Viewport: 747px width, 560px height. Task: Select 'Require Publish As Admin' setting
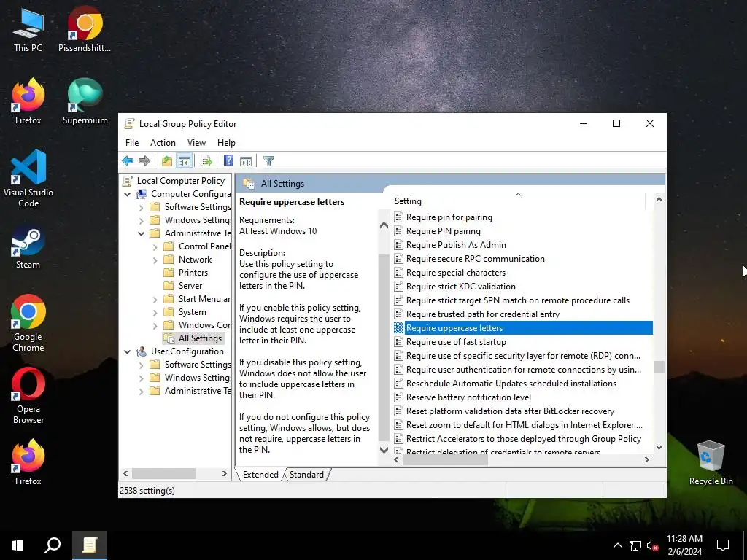(x=456, y=245)
